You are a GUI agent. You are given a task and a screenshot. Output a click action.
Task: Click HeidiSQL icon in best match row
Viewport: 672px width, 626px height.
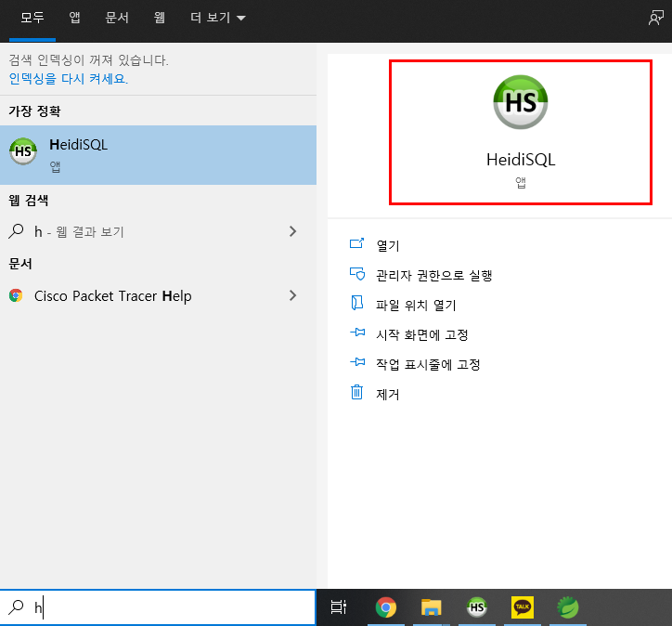[23, 151]
